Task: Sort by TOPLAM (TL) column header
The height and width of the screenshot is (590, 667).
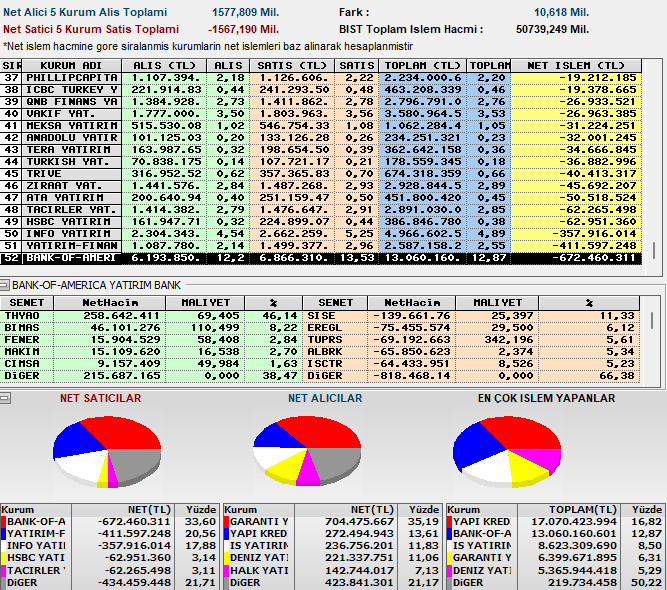Action: (422, 66)
